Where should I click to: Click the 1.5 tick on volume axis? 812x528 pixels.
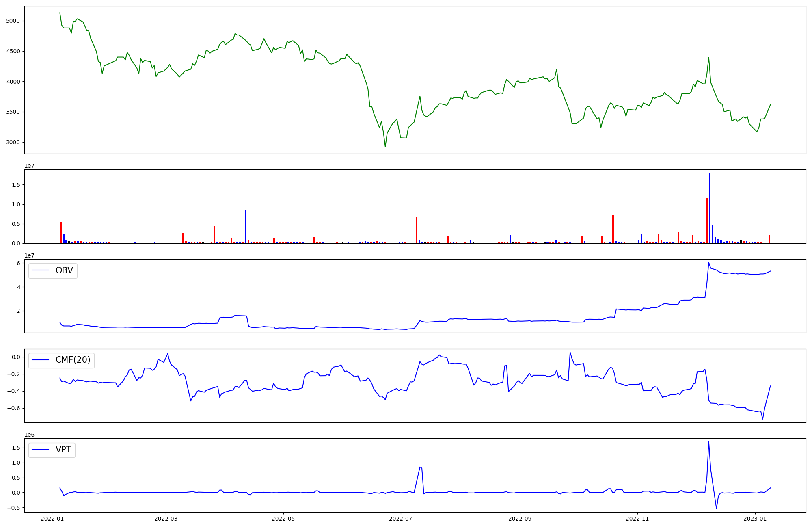[x=16, y=185]
